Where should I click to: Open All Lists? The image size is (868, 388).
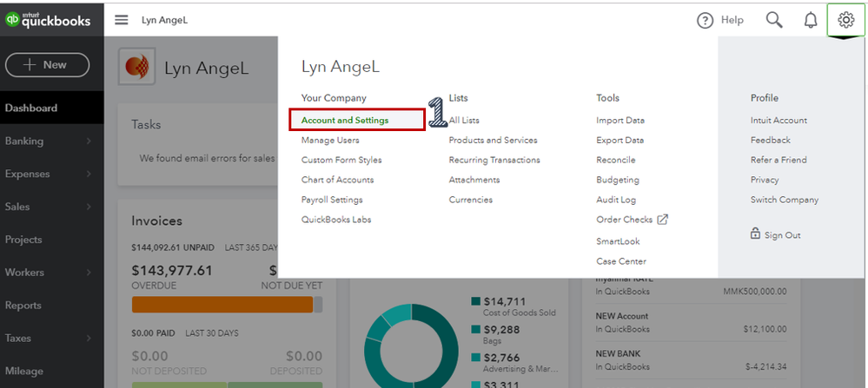pyautogui.click(x=464, y=120)
